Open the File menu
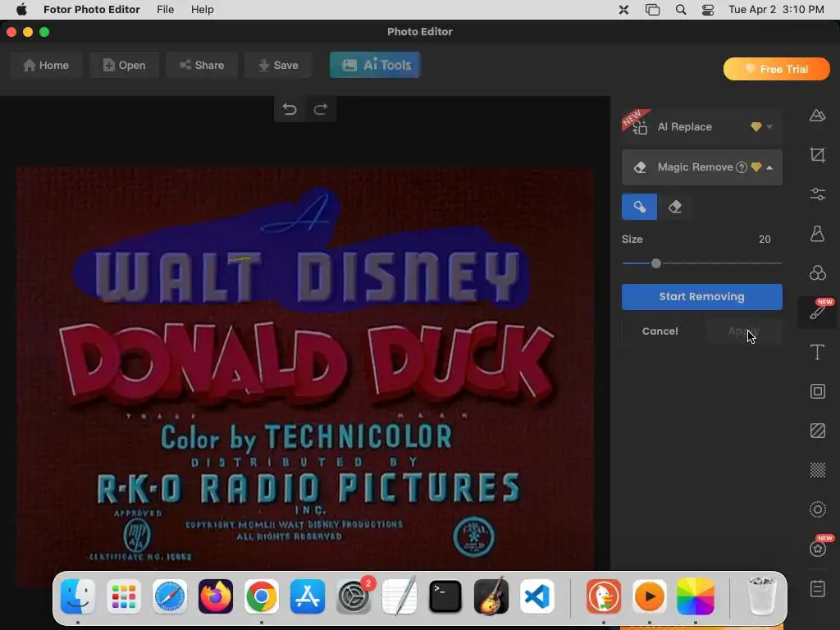840x630 pixels. point(165,10)
